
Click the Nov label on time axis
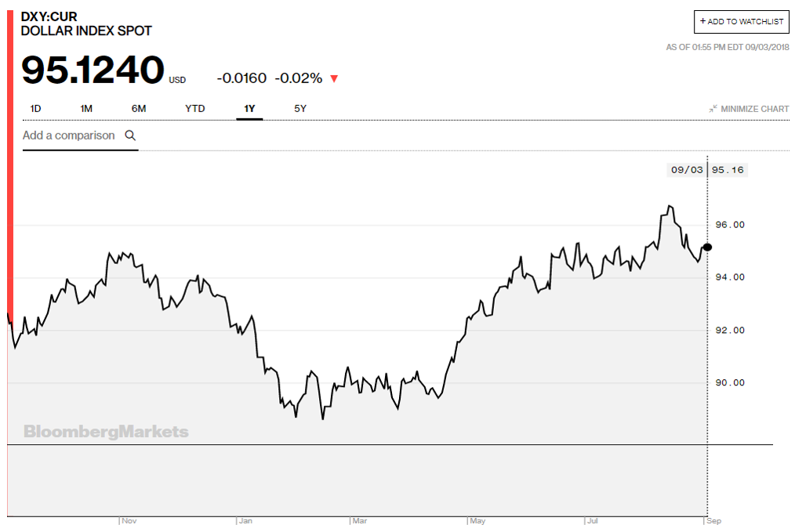pyautogui.click(x=129, y=520)
